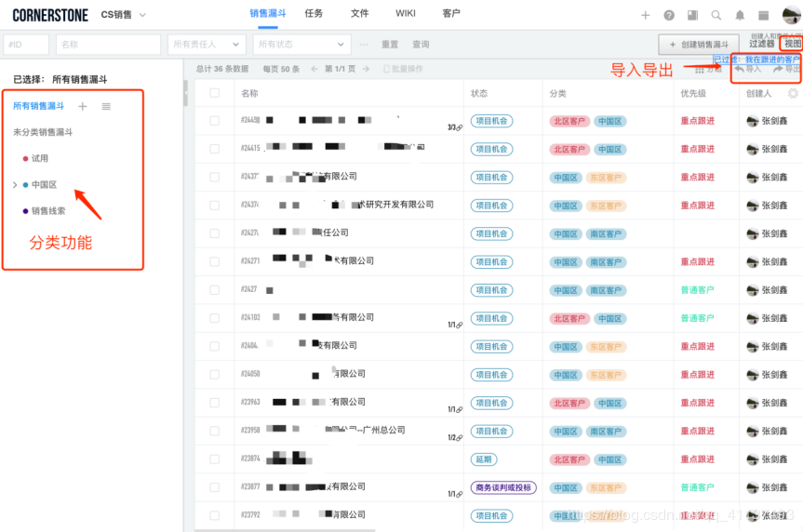The image size is (803, 532).
Task: Tick the checkbox for row #23874
Action: 214,459
